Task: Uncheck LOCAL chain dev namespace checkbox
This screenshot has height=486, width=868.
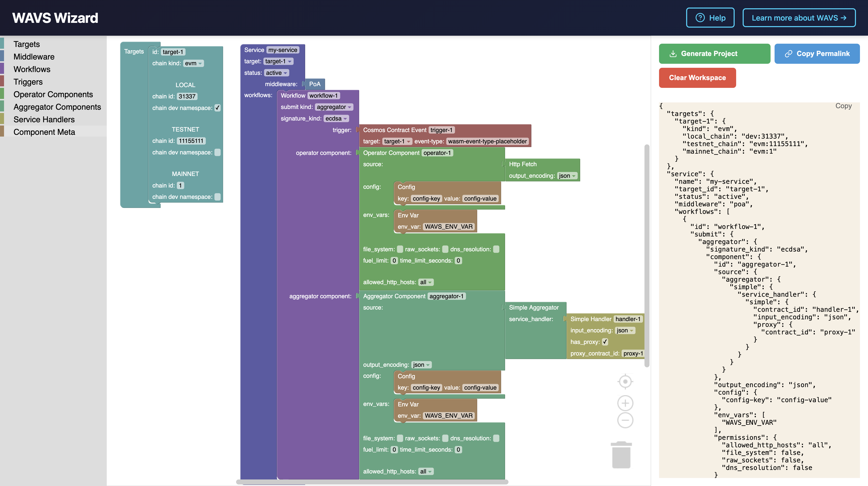Action: [218, 108]
